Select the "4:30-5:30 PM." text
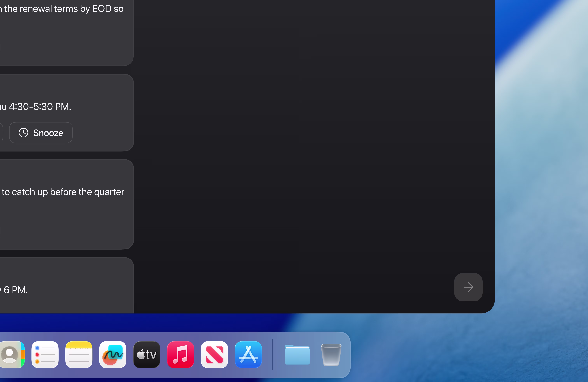 [40, 107]
